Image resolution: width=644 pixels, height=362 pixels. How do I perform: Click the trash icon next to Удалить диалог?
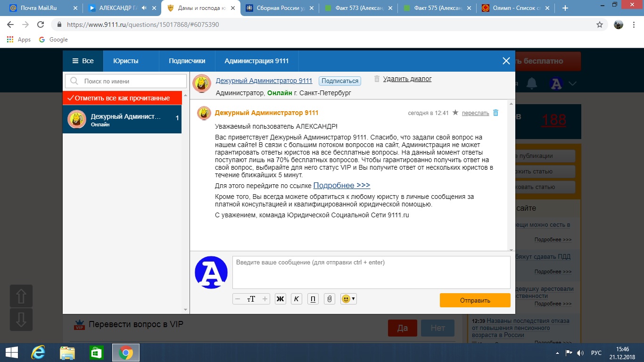[377, 79]
